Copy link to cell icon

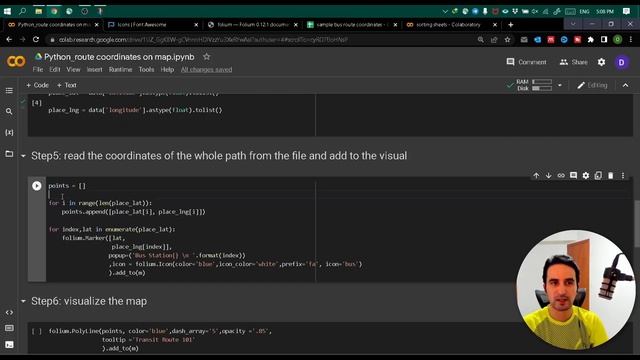coord(561,176)
